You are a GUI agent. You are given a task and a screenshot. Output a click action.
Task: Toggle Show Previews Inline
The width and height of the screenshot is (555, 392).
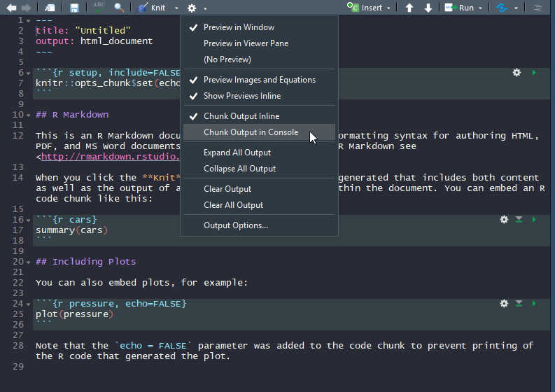pyautogui.click(x=259, y=96)
